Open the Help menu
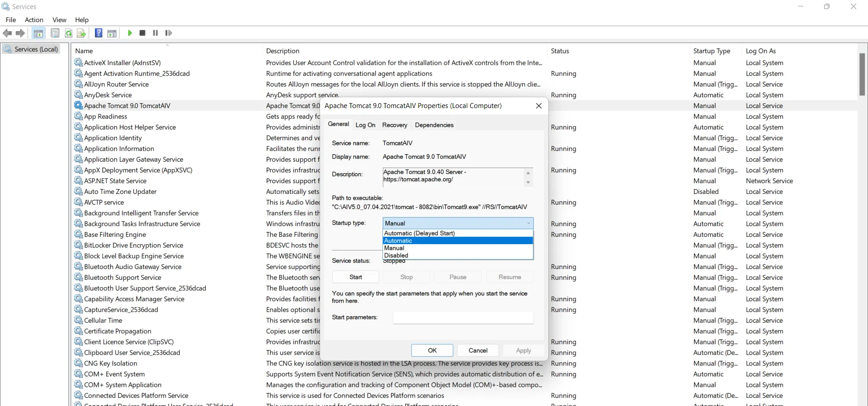 point(82,20)
